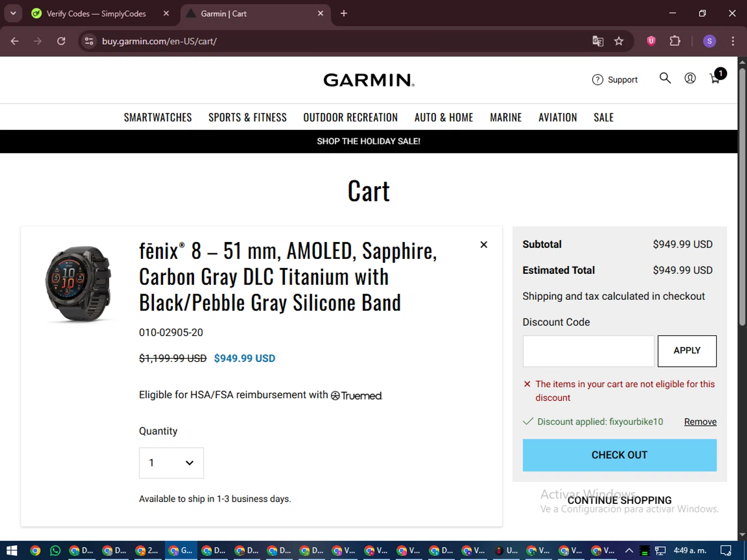Viewport: 747px width, 560px height.
Task: Open the tab search dropdown arrow
Action: pos(13,13)
